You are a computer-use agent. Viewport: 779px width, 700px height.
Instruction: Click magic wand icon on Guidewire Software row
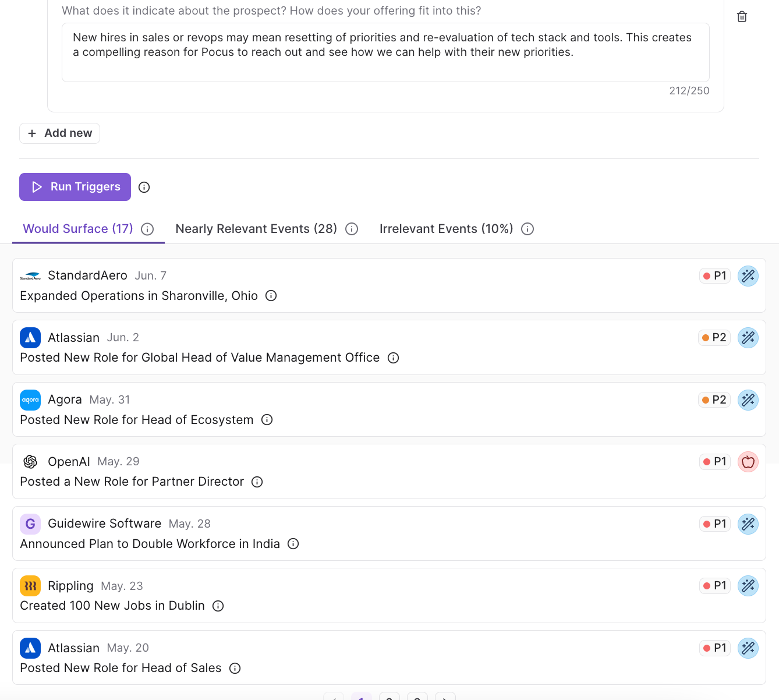(748, 524)
